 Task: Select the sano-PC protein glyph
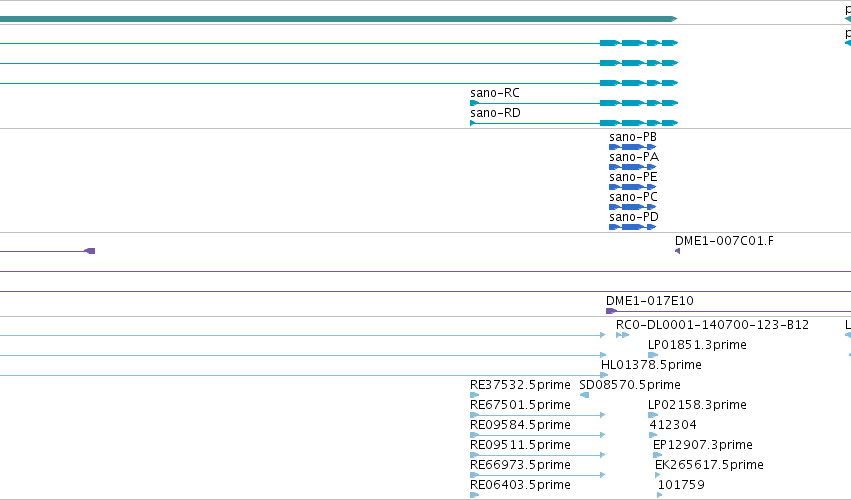(x=633, y=207)
